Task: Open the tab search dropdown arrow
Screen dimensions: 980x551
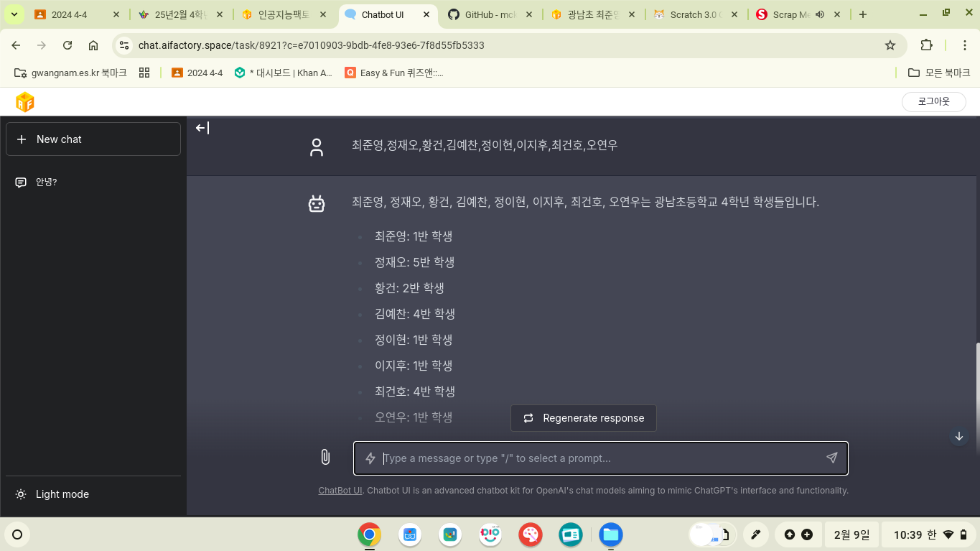Action: point(14,14)
